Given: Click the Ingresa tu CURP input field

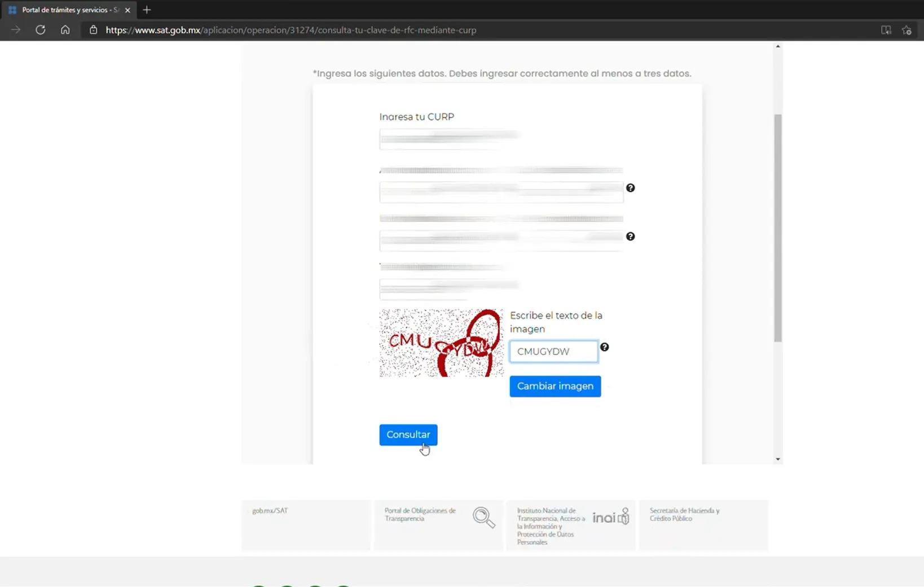Looking at the screenshot, I should (x=449, y=138).
